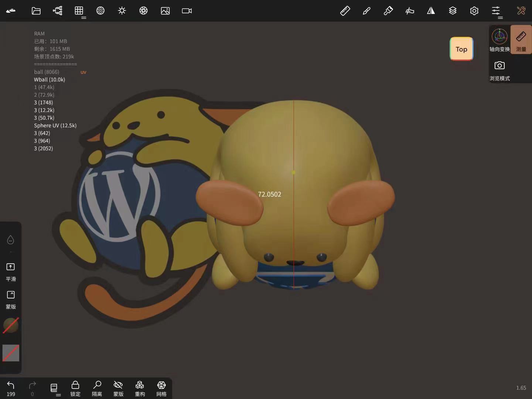Open the Files folder menu
The image size is (532, 399).
[x=36, y=11]
